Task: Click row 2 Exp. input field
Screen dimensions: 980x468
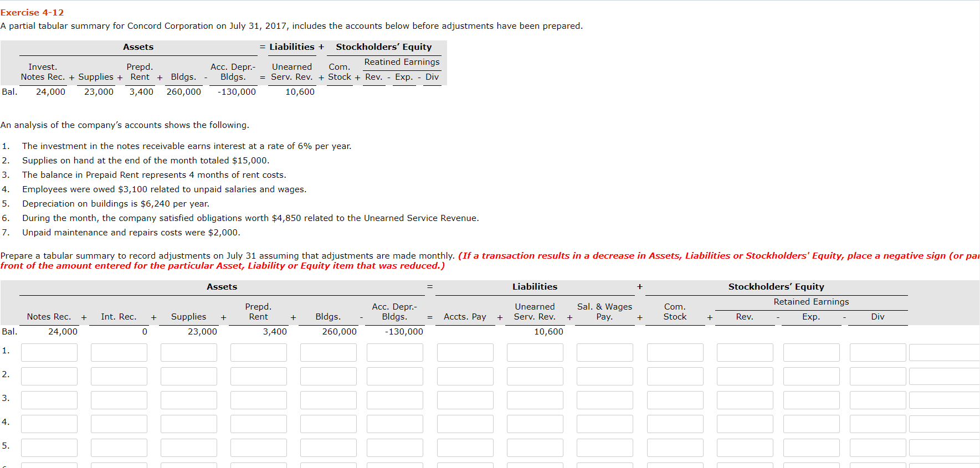Action: [x=812, y=376]
